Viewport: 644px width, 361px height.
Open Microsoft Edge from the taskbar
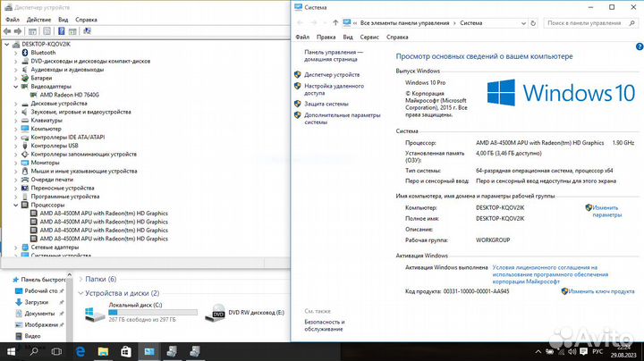point(80,351)
